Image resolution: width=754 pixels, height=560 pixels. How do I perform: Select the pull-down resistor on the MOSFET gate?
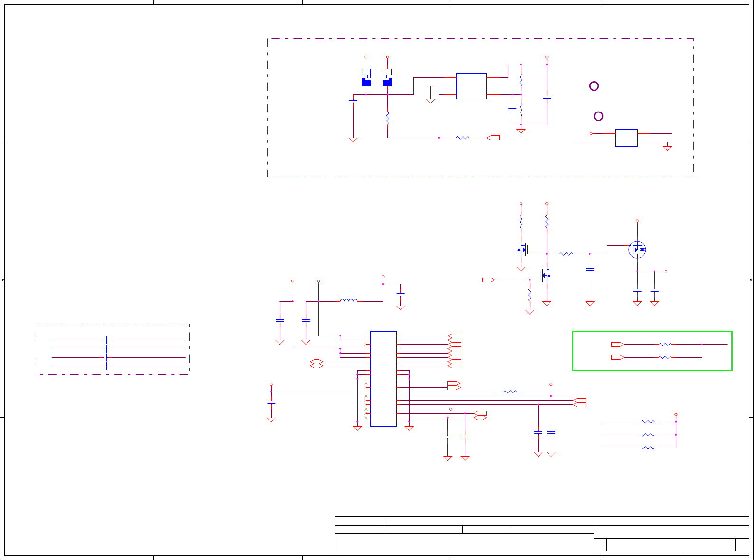(x=530, y=295)
